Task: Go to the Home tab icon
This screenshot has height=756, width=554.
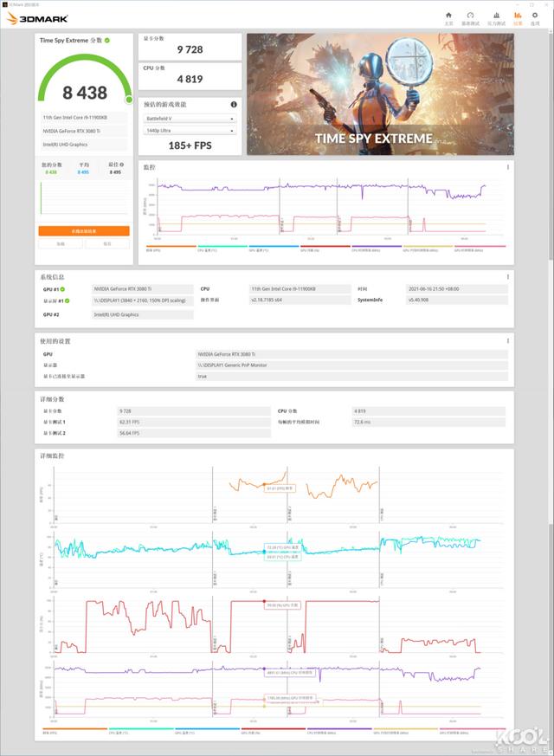Action: pyautogui.click(x=448, y=16)
